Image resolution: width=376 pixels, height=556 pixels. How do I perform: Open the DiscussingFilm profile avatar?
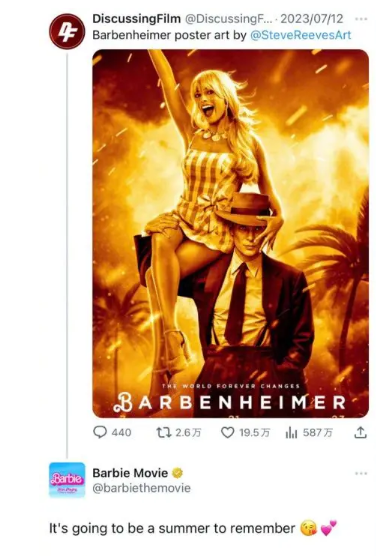tap(67, 31)
